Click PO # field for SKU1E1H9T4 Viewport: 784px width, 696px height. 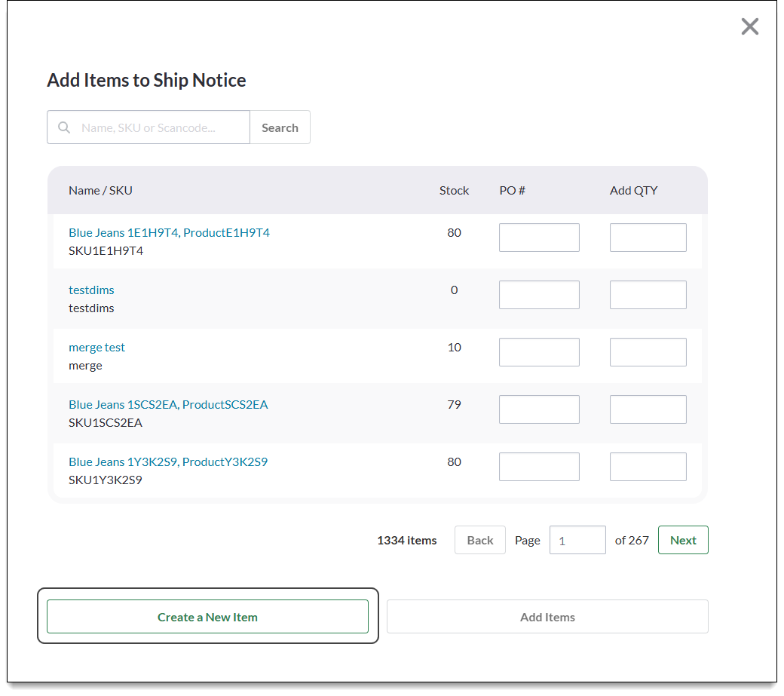[539, 238]
